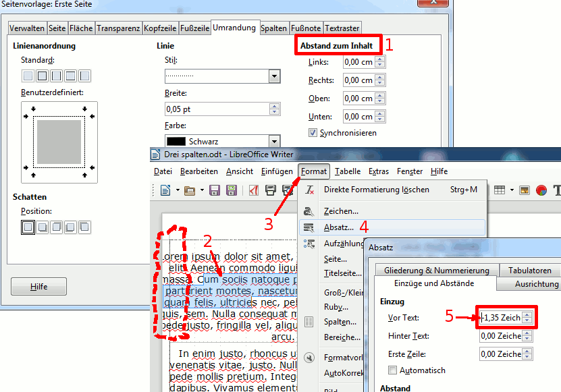Decrease the Oben spacing value

(x=380, y=101)
